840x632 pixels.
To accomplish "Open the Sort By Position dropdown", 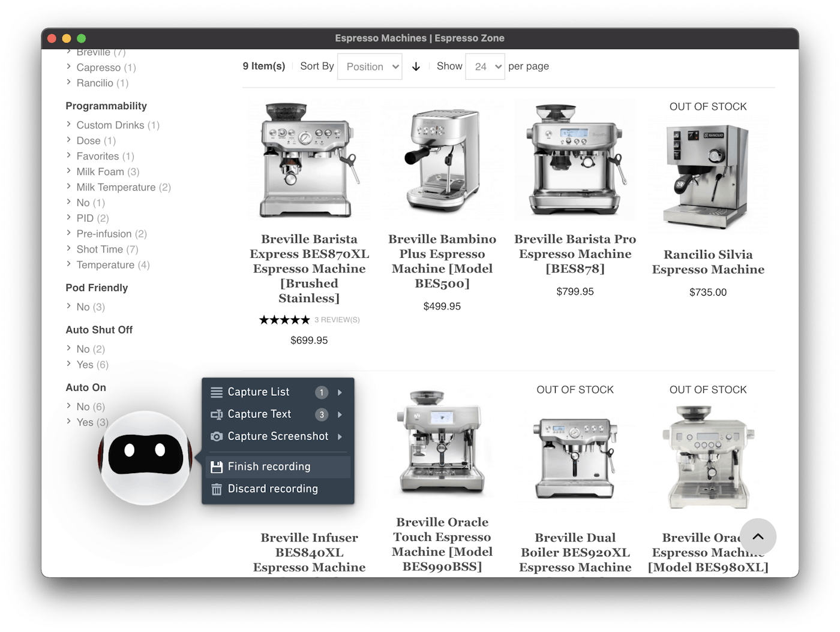I will 370,67.
